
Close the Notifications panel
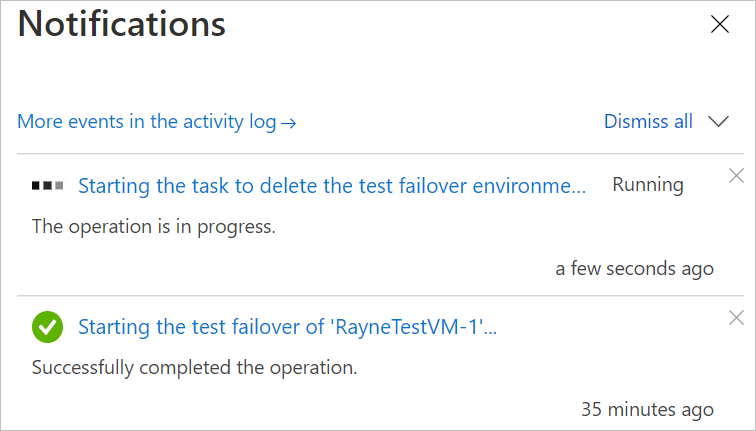tap(719, 26)
